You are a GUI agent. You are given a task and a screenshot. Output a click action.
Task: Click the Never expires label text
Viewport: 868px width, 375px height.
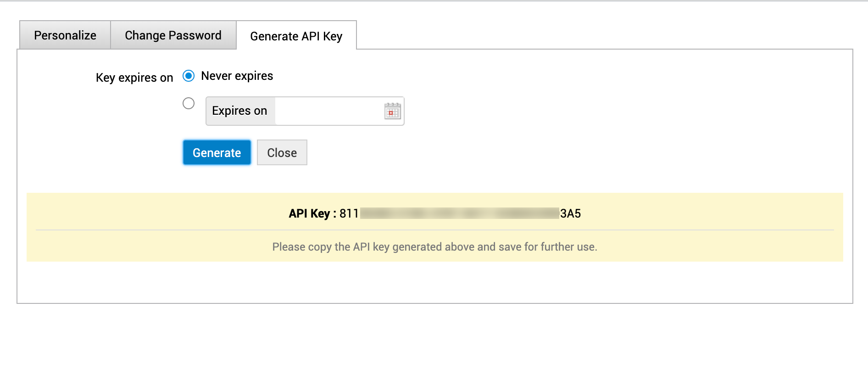237,76
